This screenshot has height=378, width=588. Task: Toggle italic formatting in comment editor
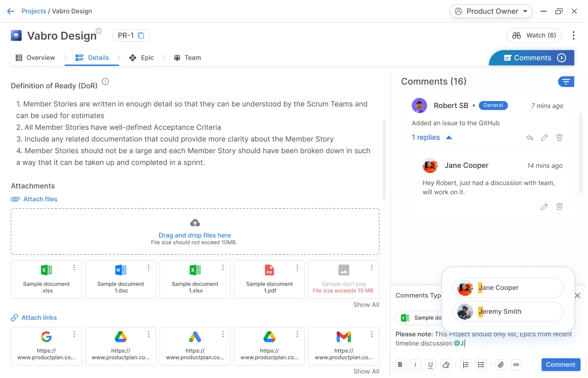[x=415, y=365]
